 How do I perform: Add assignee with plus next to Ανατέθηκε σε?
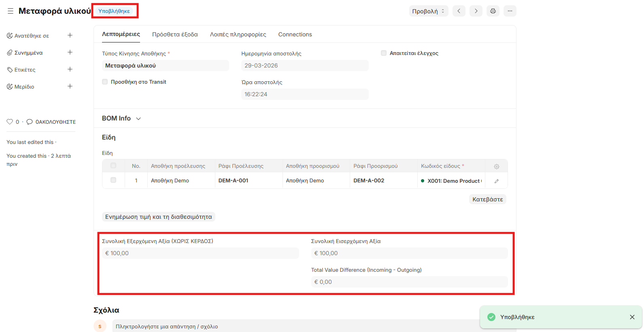(70, 36)
